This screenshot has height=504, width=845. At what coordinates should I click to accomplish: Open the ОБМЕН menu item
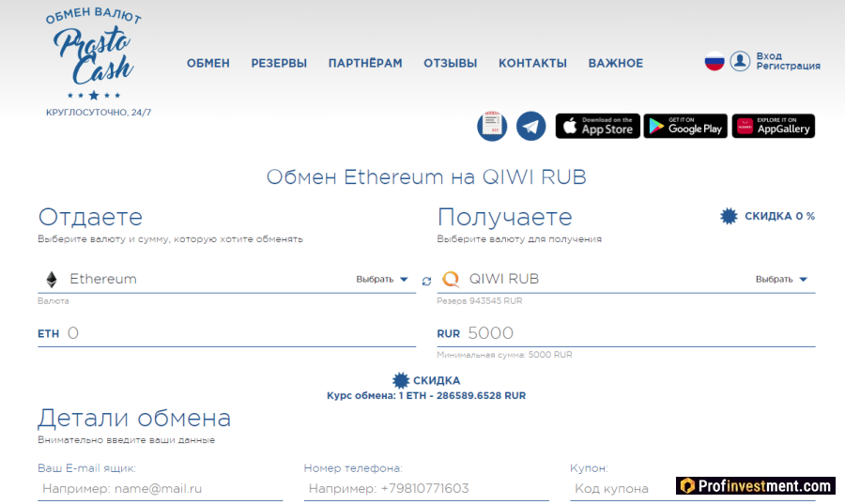click(x=208, y=64)
